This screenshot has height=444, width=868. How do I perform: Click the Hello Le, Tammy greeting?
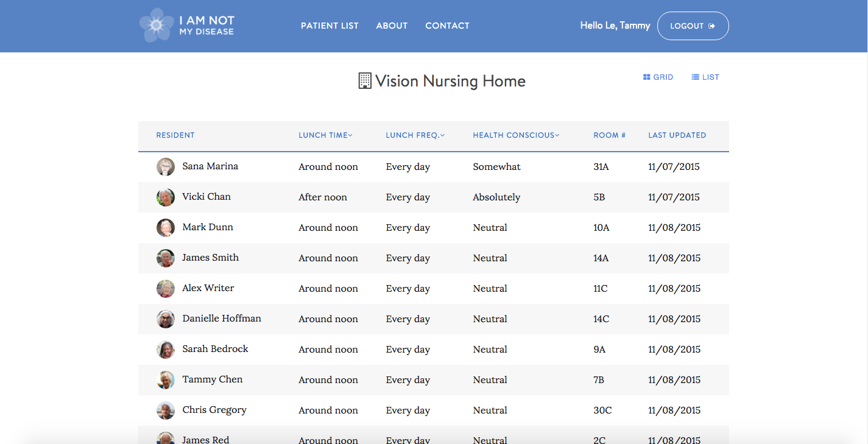[x=615, y=26]
